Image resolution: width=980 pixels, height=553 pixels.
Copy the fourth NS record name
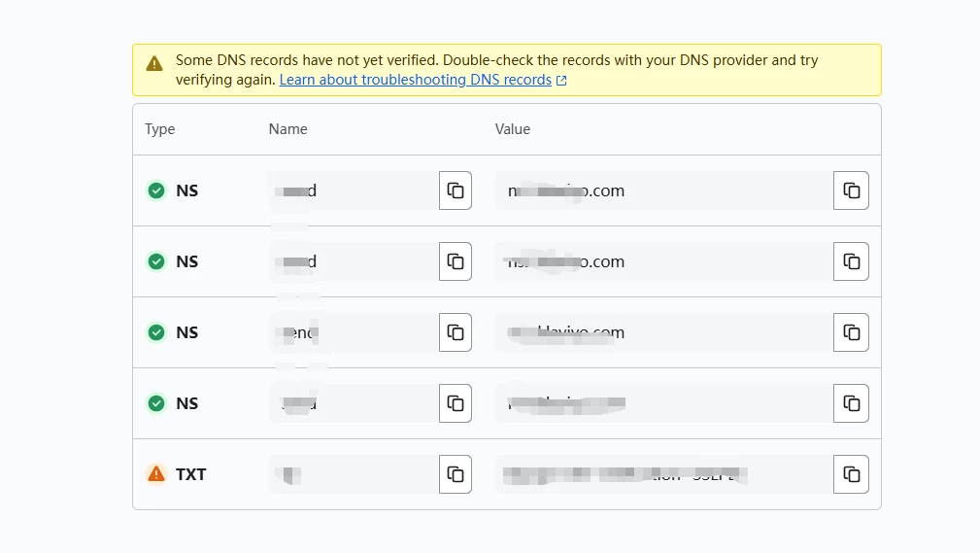tap(455, 403)
